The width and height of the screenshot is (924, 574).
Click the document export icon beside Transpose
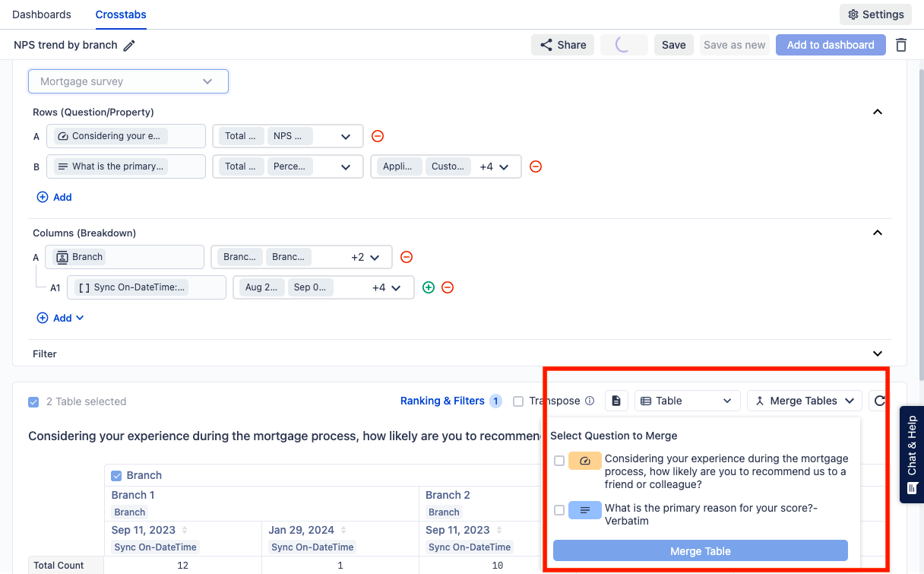click(616, 401)
